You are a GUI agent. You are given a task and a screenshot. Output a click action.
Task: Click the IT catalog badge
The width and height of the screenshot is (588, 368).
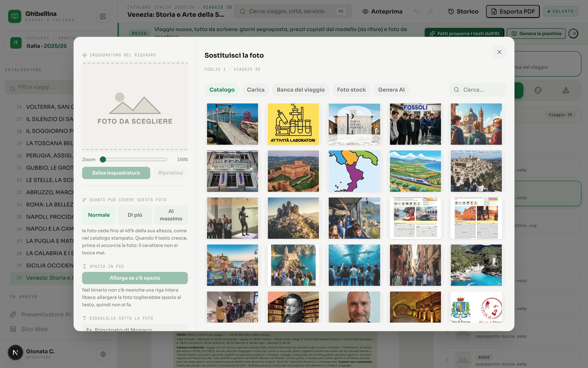coord(16,43)
